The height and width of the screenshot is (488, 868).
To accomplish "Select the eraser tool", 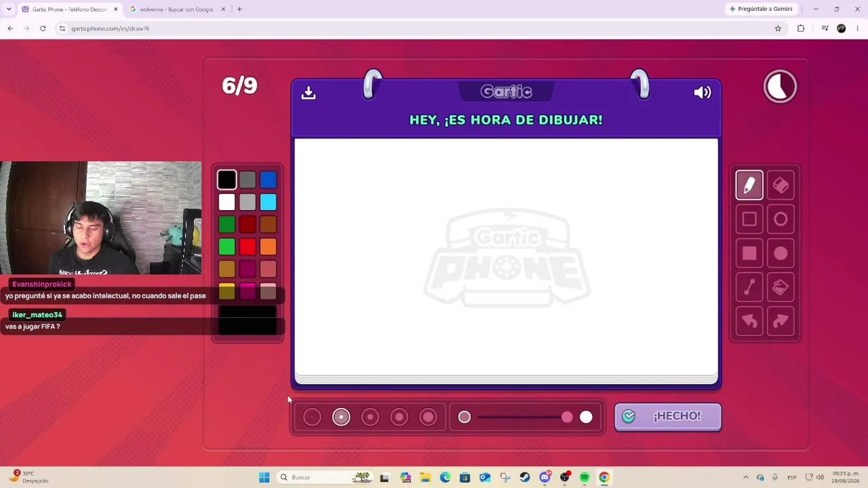I will 781,185.
